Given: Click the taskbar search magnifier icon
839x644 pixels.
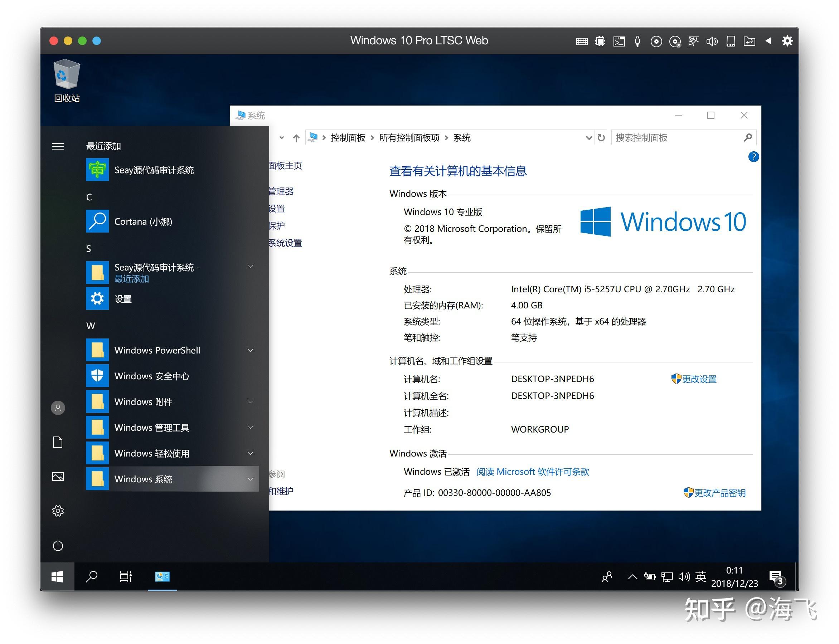Looking at the screenshot, I should [91, 576].
